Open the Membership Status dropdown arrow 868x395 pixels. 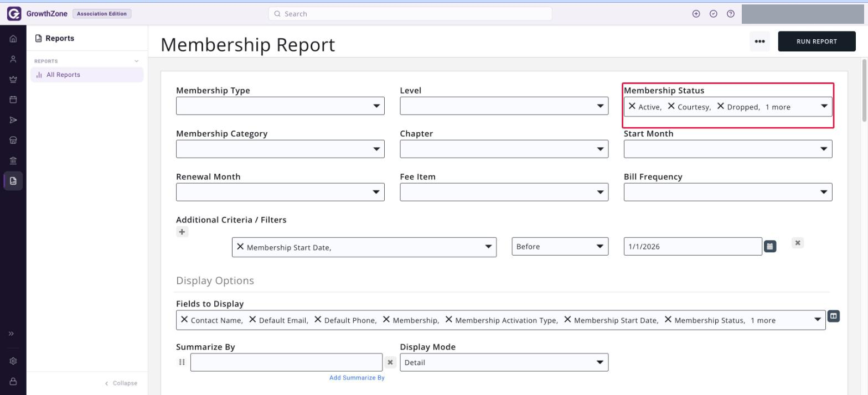click(x=824, y=106)
